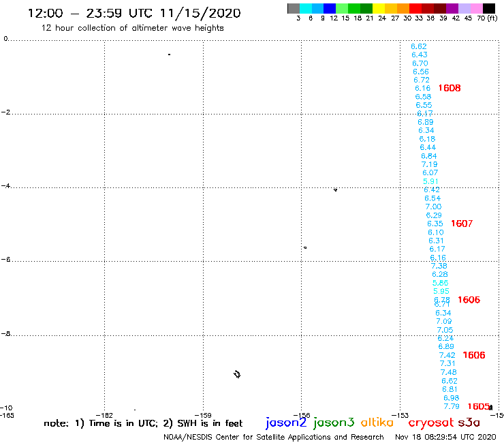The width and height of the screenshot is (504, 443).
Task: Click the wave height value 7.79
Action: (452, 406)
